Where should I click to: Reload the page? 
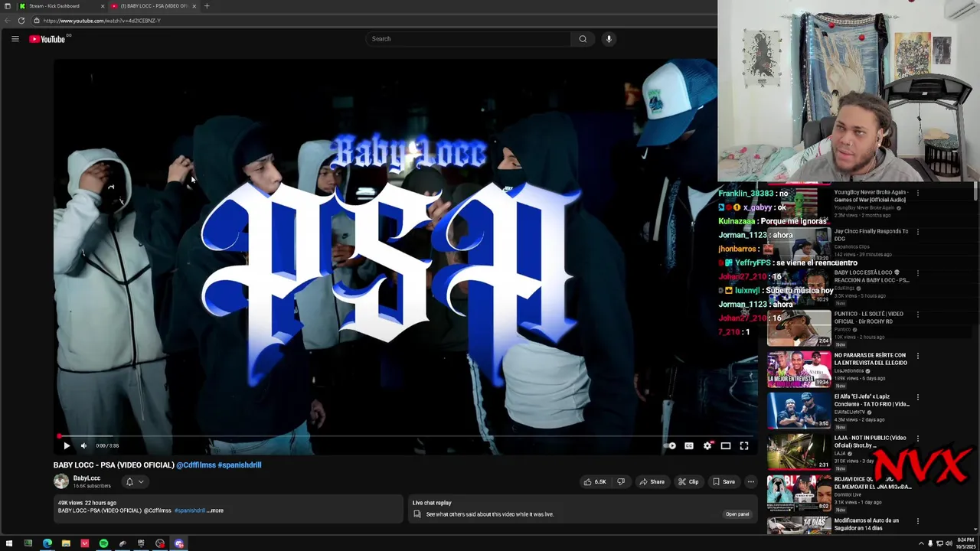[21, 21]
